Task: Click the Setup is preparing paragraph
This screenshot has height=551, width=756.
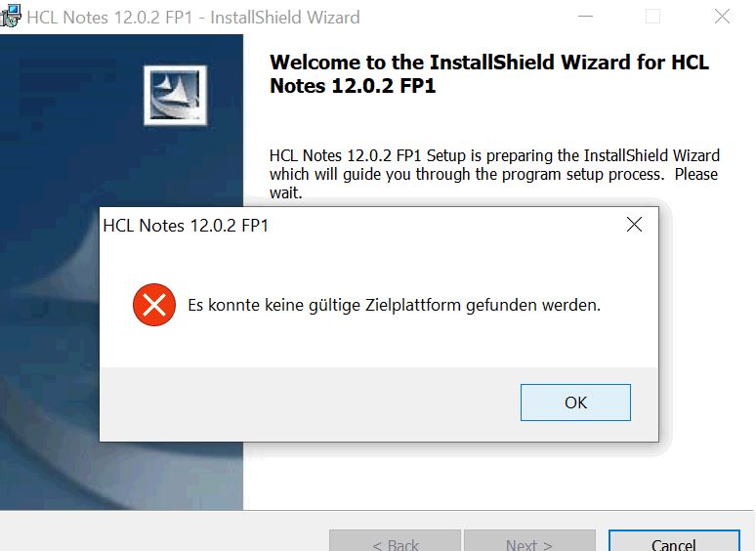Action: tap(494, 174)
